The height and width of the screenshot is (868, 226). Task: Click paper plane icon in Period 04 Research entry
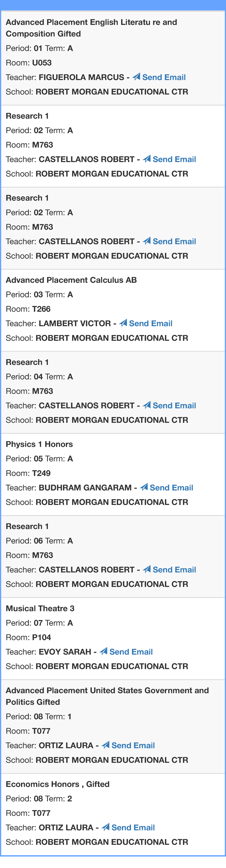147,405
